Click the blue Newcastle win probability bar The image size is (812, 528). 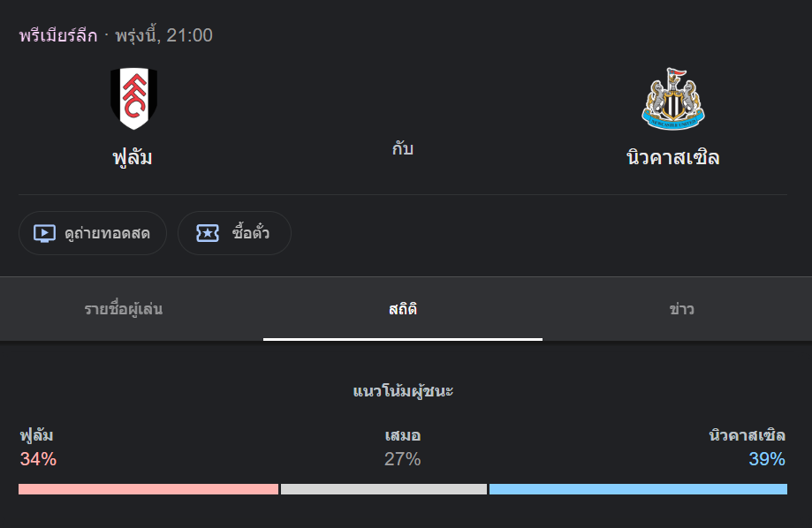[638, 489]
